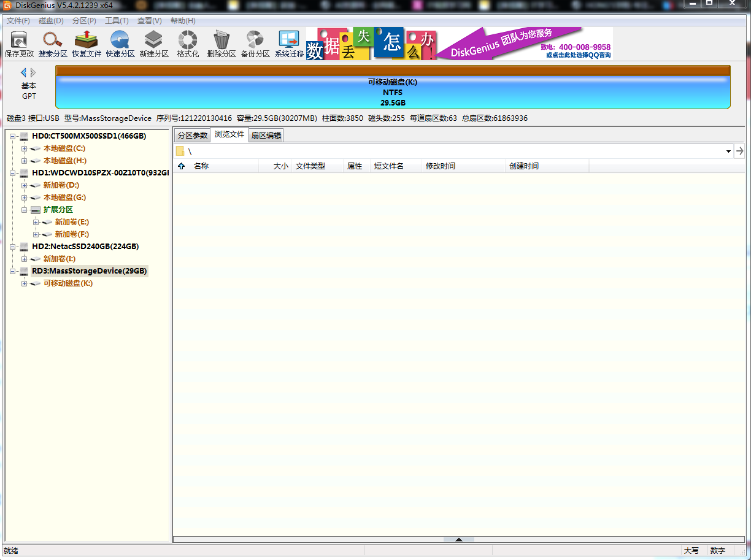
Task: Expand the 本地磁盘(G:) node
Action: [24, 198]
